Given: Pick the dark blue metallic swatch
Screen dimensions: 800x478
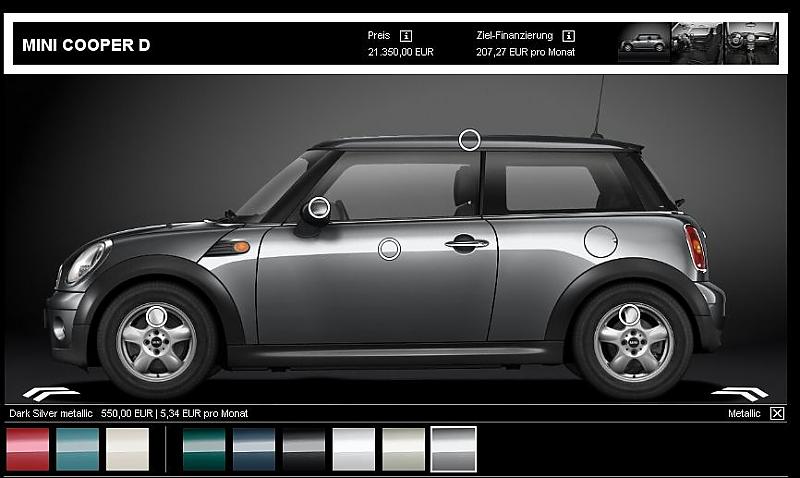Looking at the screenshot, I should 254,449.
